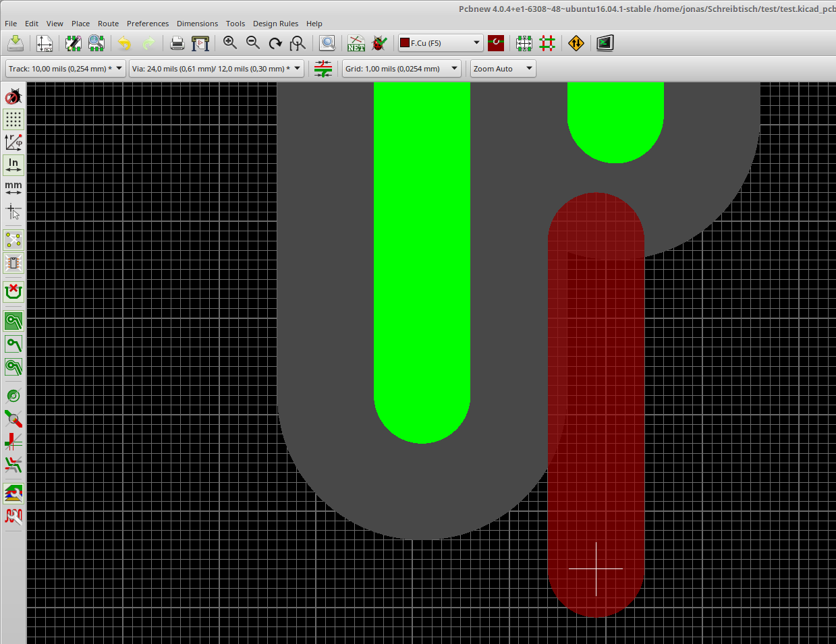This screenshot has width=836, height=644.
Task: Click the dark red F.Cu color swatch
Action: [x=405, y=43]
